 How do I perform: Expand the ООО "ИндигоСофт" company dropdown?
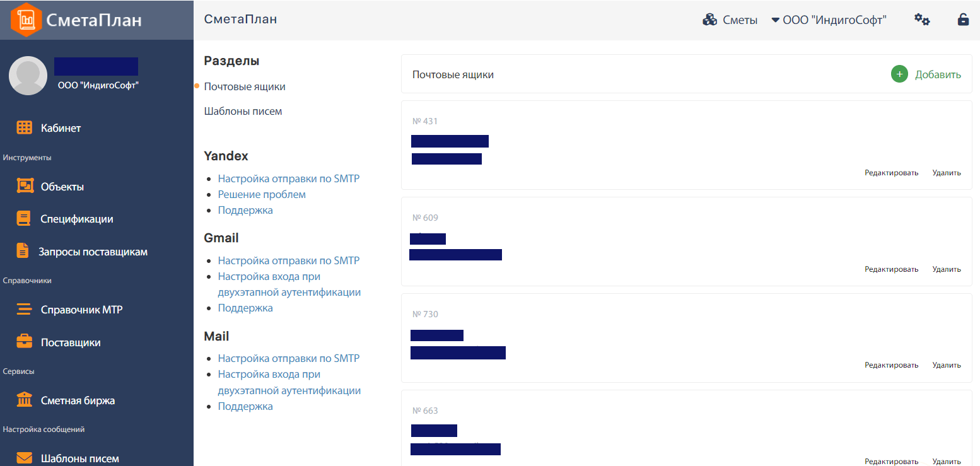point(829,20)
